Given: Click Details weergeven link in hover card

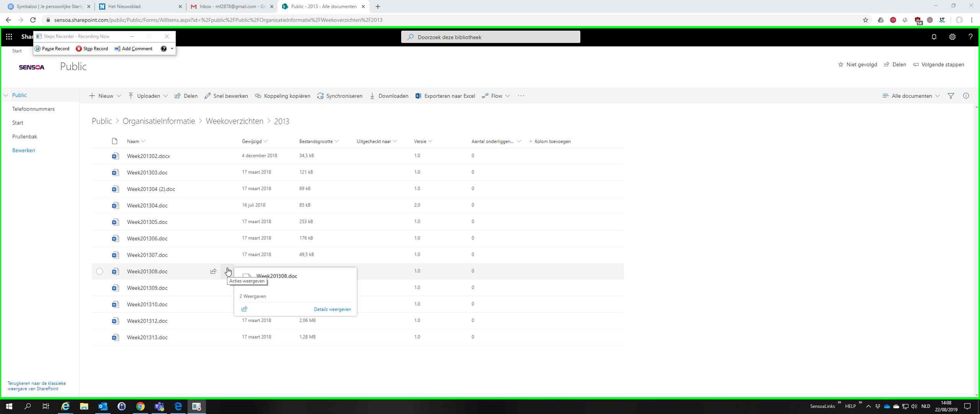Looking at the screenshot, I should (332, 309).
